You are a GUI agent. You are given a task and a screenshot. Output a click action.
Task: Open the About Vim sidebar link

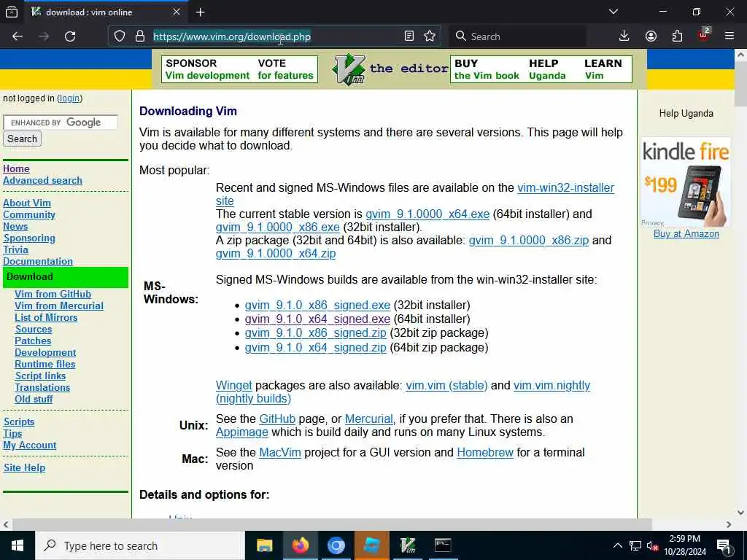point(27,203)
